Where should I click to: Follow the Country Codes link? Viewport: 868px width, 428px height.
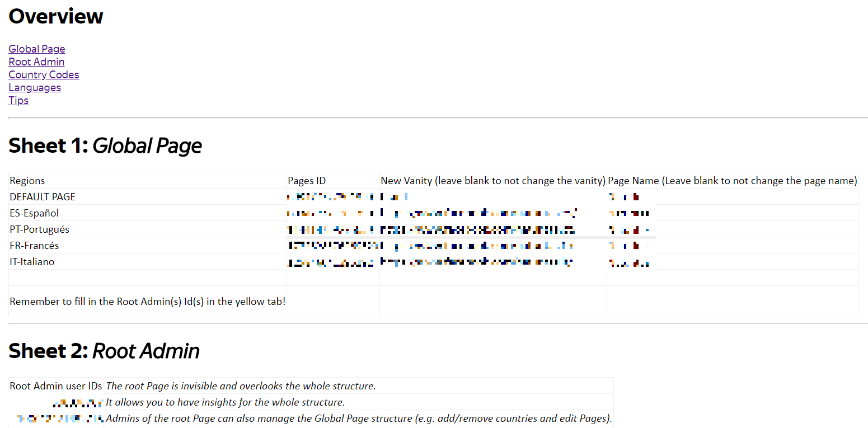click(44, 74)
